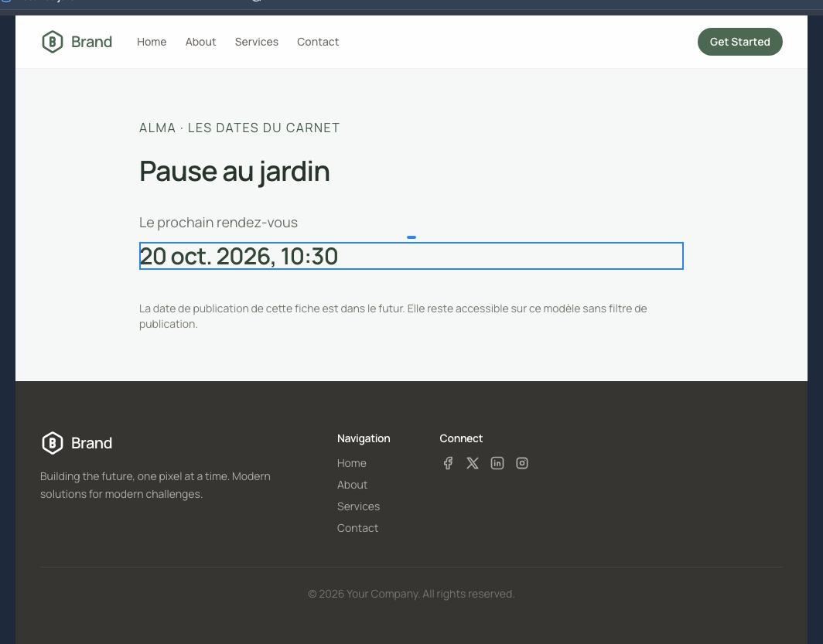This screenshot has height=644, width=823.
Task: Click the 'Le prochain rendez-vous' subtitle
Action: [x=218, y=223]
